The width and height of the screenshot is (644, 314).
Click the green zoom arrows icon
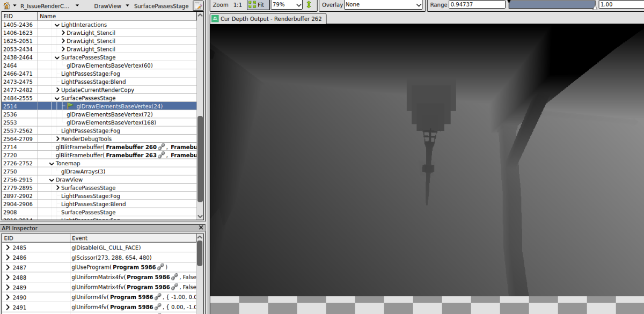(309, 5)
